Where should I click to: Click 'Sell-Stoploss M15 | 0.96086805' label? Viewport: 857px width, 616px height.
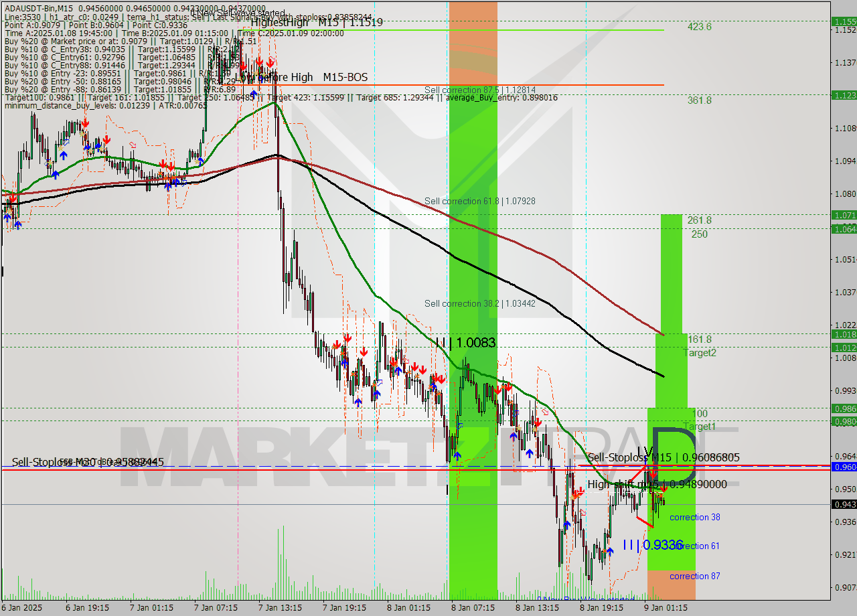[664, 457]
